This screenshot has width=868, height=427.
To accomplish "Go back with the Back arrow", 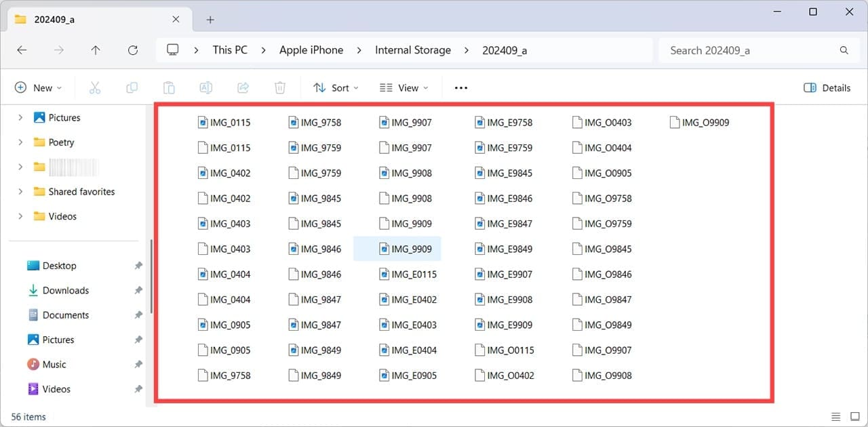I will coord(22,50).
